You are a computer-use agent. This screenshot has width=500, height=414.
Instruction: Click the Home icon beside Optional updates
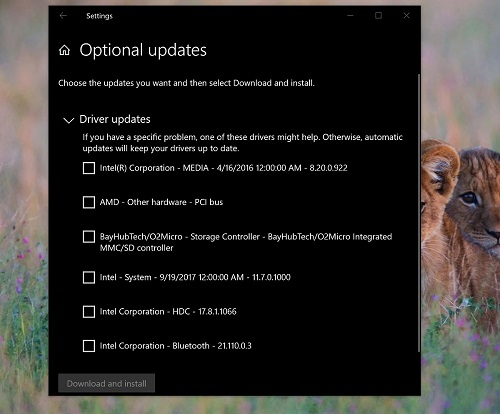64,50
